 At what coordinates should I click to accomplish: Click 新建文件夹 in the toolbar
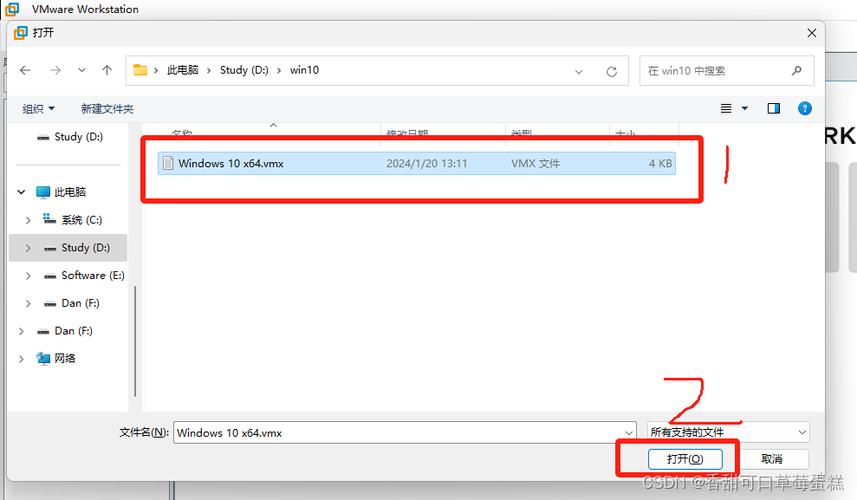point(107,109)
